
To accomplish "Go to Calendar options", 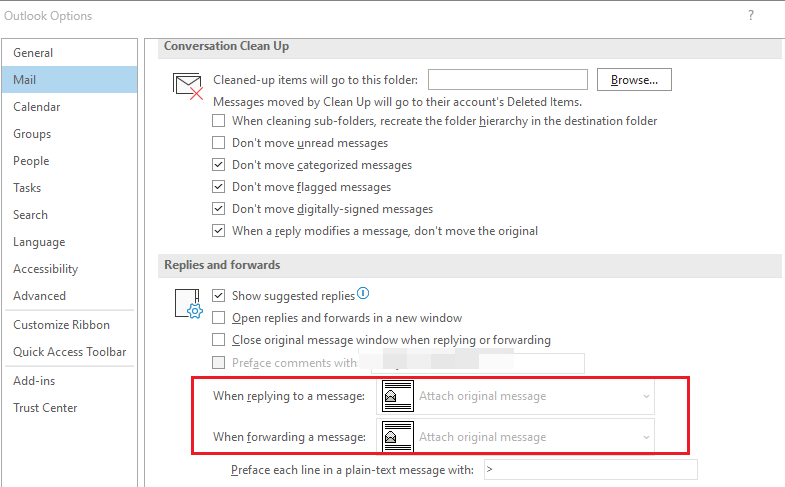I will [x=69, y=107].
